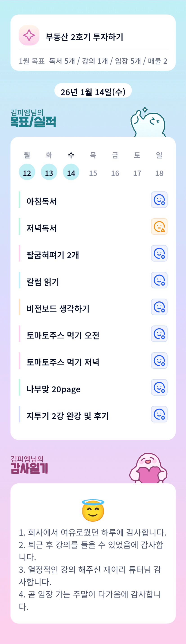Click the pink mascot holding a heart
Viewport: 186px width, 644px height.
pyautogui.click(x=148, y=468)
